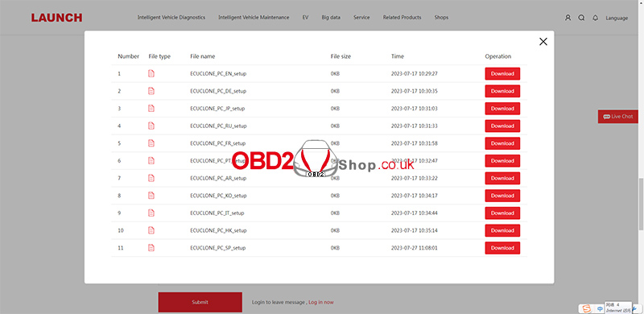This screenshot has height=314, width=644.
Task: Click the file icon for ECUCLONE_PC_HK_setup
Action: click(x=151, y=230)
